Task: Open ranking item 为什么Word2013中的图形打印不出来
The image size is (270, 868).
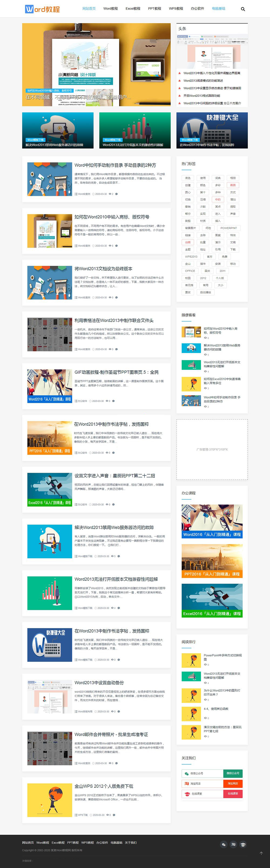Action: [222, 693]
